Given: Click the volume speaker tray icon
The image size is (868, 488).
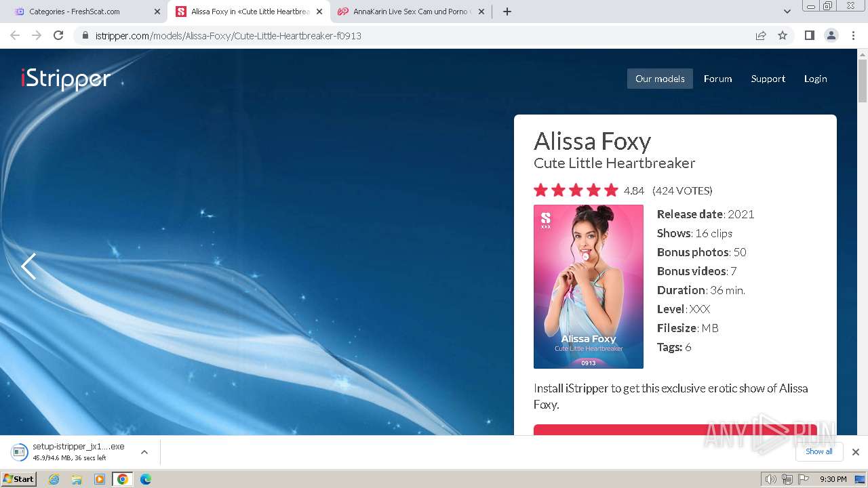Looking at the screenshot, I should [x=771, y=479].
